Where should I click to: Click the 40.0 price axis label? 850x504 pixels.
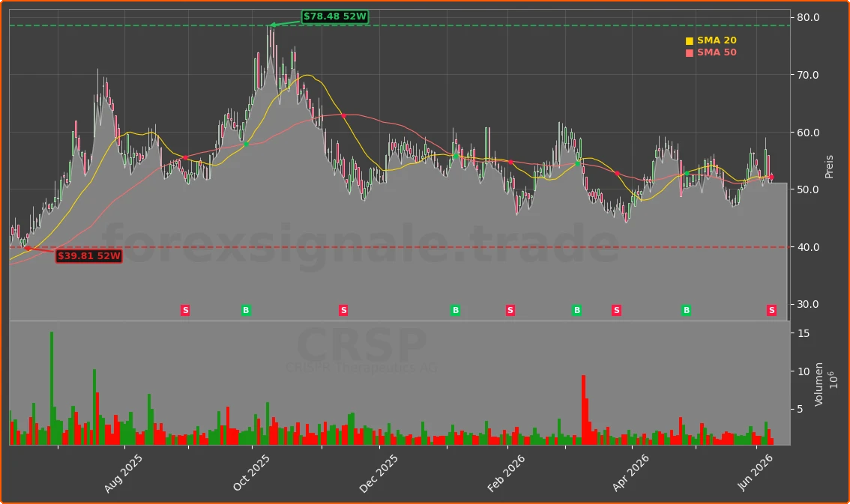coord(808,247)
